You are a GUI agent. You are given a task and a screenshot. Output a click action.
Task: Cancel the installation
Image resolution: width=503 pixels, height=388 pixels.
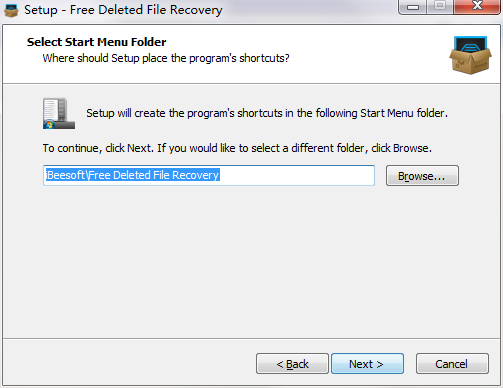tap(452, 364)
